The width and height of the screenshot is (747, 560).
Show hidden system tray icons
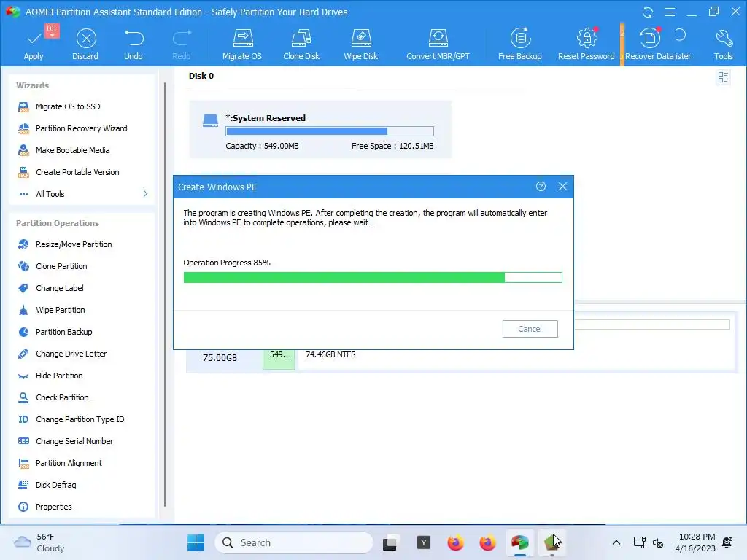point(616,542)
